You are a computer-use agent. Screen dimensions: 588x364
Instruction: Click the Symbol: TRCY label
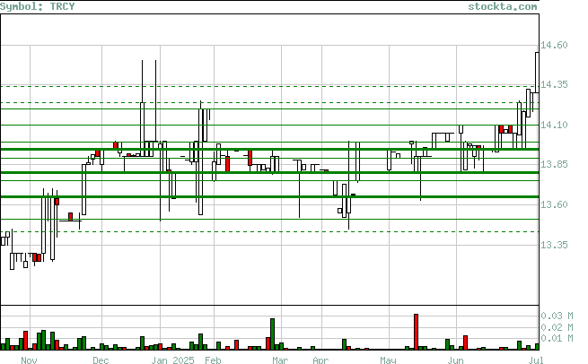37,6
